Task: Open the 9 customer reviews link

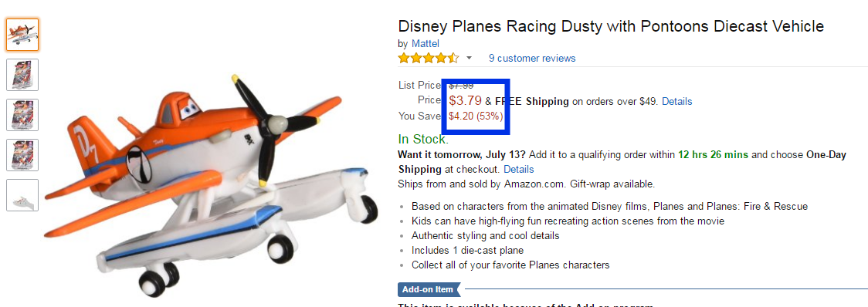Action: point(532,58)
